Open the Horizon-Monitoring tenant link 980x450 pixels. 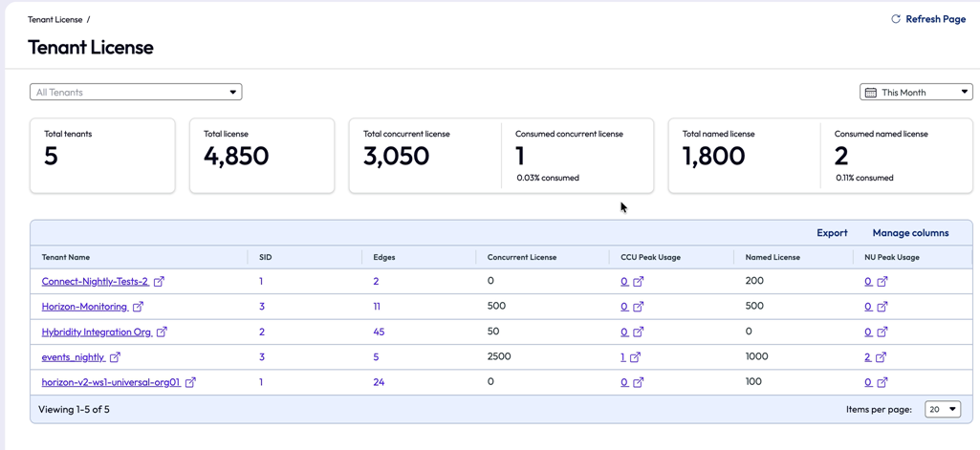tap(85, 307)
